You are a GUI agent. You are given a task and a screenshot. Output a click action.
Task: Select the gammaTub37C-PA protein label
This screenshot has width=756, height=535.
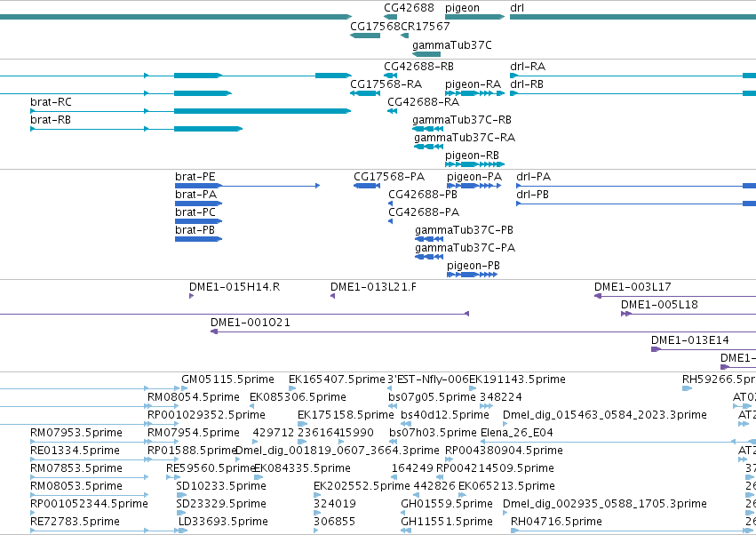click(x=465, y=249)
